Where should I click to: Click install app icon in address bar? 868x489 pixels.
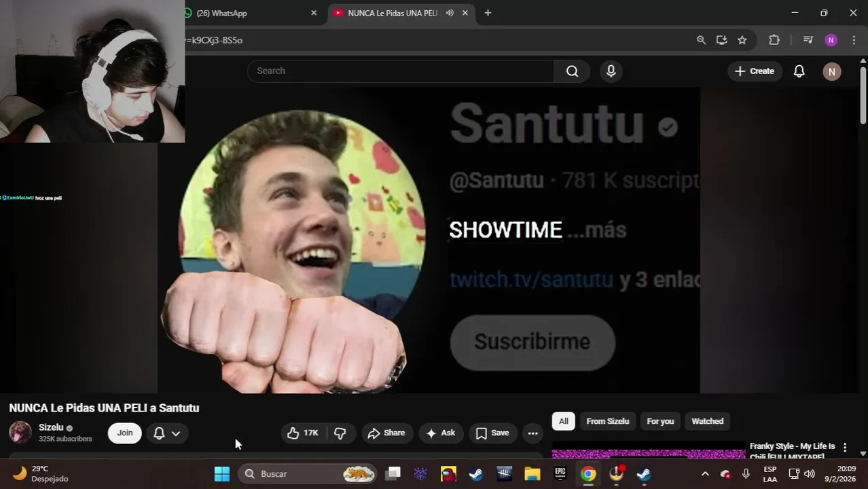point(721,40)
